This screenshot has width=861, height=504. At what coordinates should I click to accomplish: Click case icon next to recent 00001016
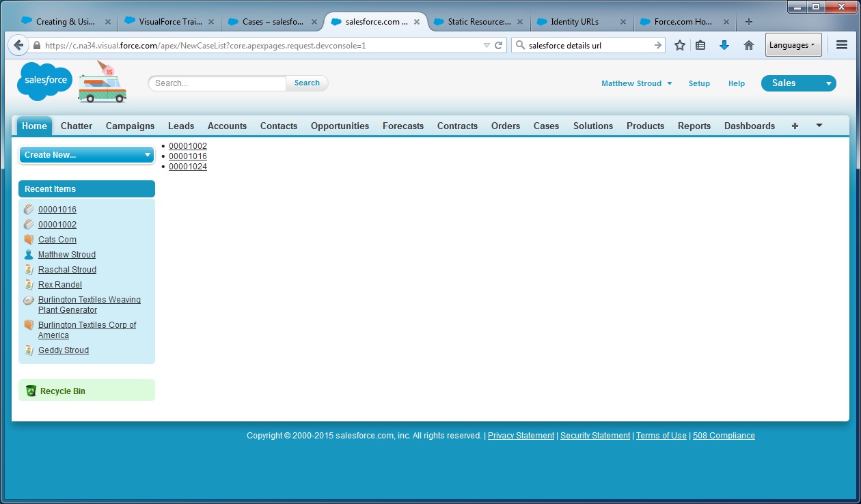[29, 210]
